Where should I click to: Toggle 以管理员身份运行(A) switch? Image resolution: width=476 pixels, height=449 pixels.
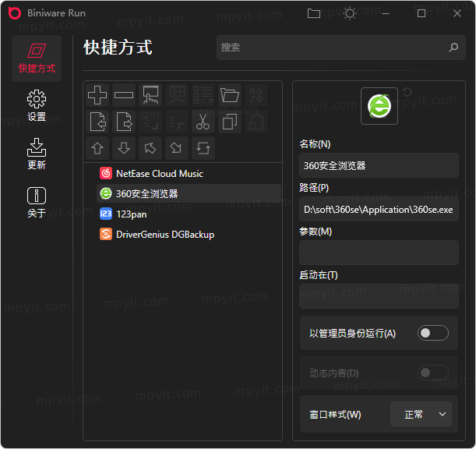click(433, 333)
